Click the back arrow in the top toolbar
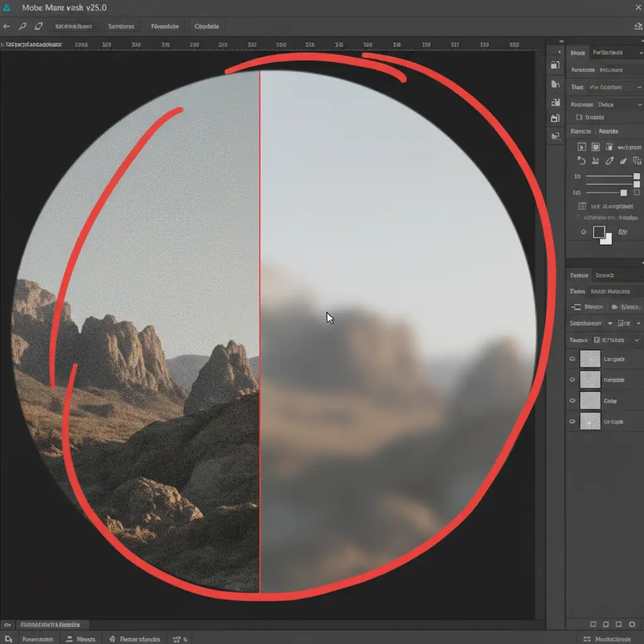 pos(7,26)
